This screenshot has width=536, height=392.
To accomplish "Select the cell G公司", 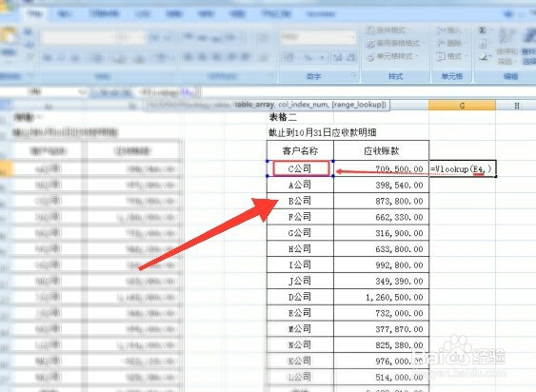I will [x=300, y=233].
